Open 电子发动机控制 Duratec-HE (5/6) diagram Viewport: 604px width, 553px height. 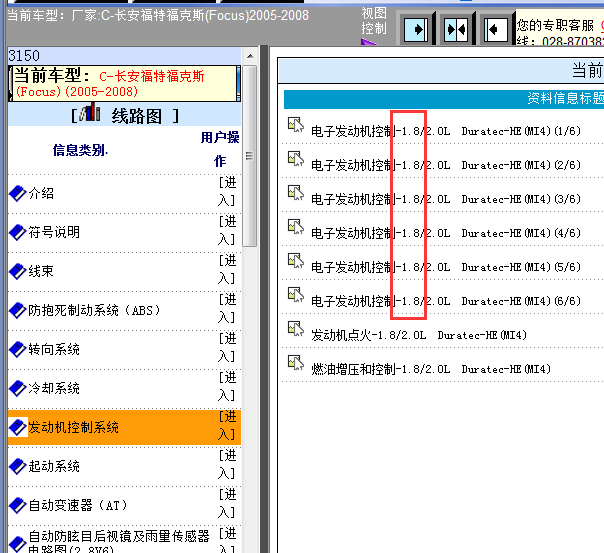point(446,267)
